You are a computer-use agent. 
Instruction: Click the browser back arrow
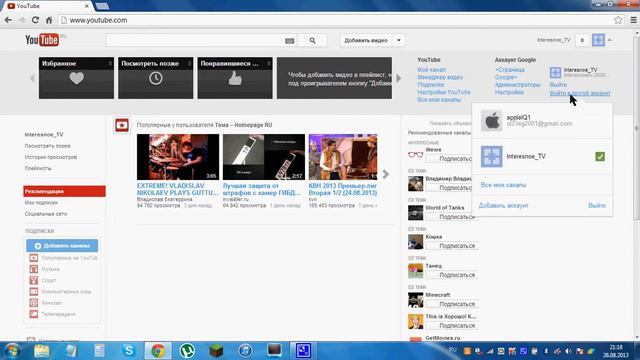tap(8, 20)
